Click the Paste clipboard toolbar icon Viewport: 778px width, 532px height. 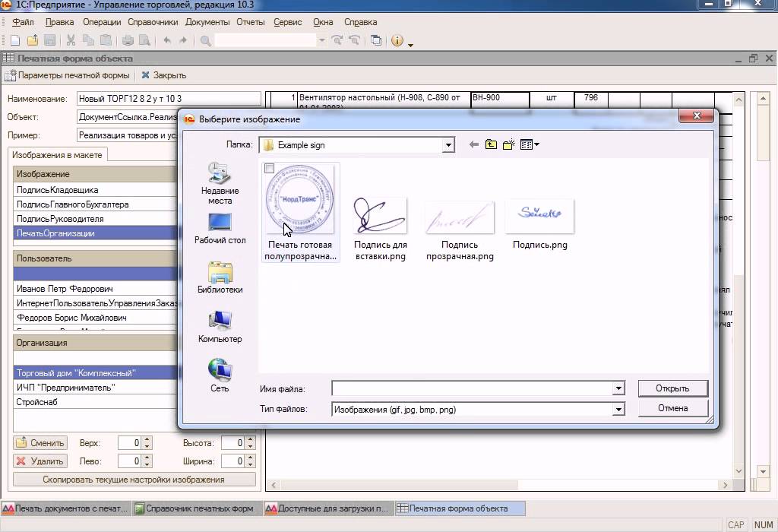(105, 41)
